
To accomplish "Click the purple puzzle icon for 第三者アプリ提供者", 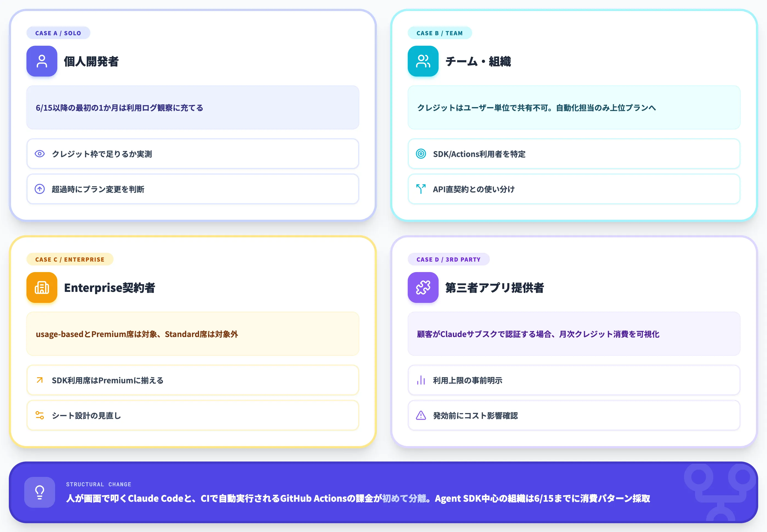I will click(x=423, y=287).
